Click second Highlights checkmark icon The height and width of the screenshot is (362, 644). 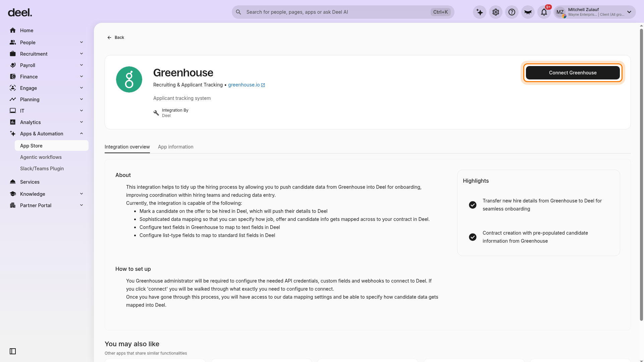(473, 237)
